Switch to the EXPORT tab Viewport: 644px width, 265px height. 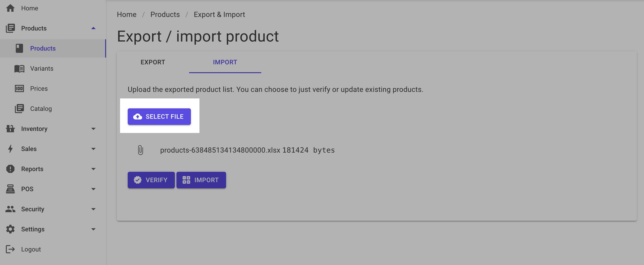(x=153, y=62)
